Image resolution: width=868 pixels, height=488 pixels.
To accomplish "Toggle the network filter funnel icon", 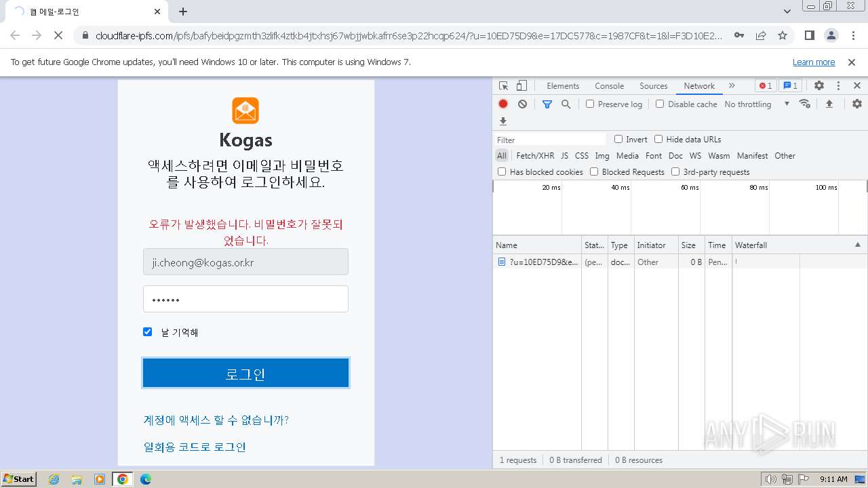I will (547, 104).
